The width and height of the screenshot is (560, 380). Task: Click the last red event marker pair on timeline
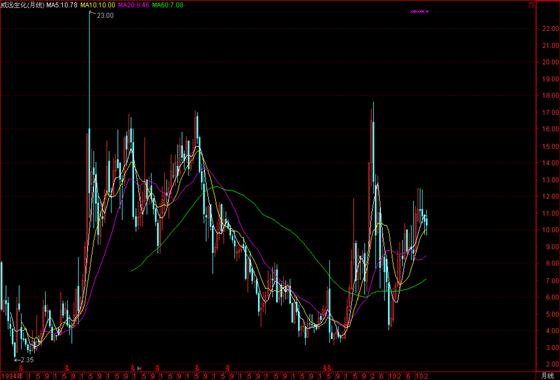[x=327, y=368]
